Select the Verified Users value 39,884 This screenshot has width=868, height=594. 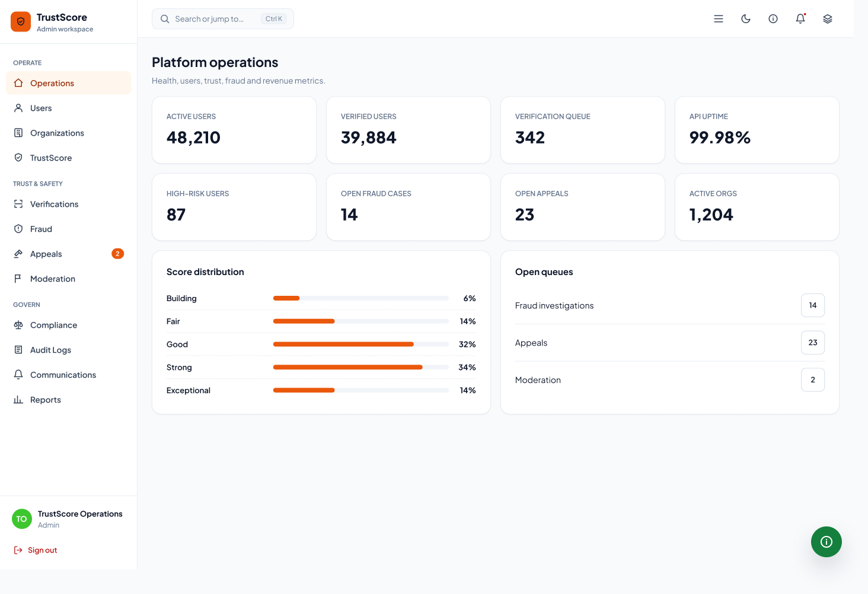pos(369,138)
